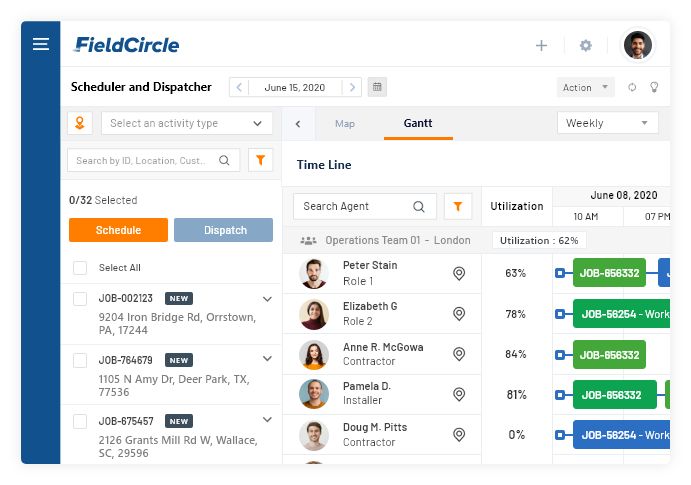Image resolution: width=691 pixels, height=485 pixels.
Task: Check the JOB-002123 checkbox
Action: 80,299
